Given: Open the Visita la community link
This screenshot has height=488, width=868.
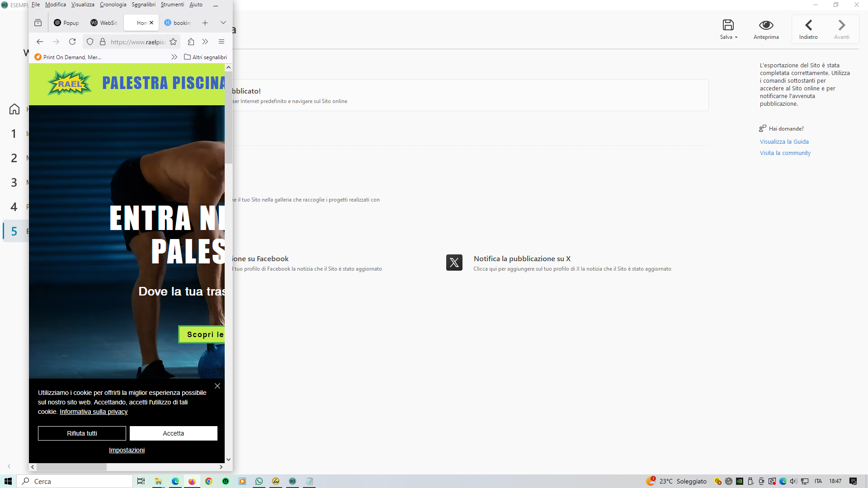Looking at the screenshot, I should (785, 153).
